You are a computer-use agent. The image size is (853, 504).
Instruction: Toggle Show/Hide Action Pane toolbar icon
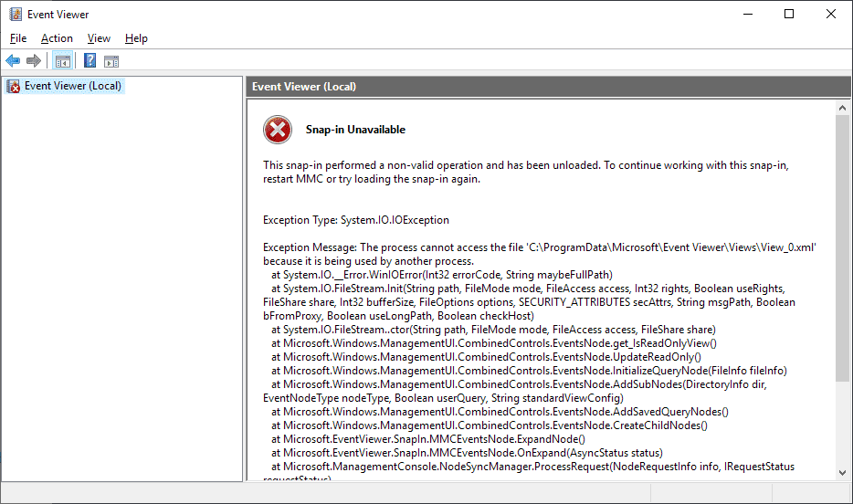(x=111, y=61)
